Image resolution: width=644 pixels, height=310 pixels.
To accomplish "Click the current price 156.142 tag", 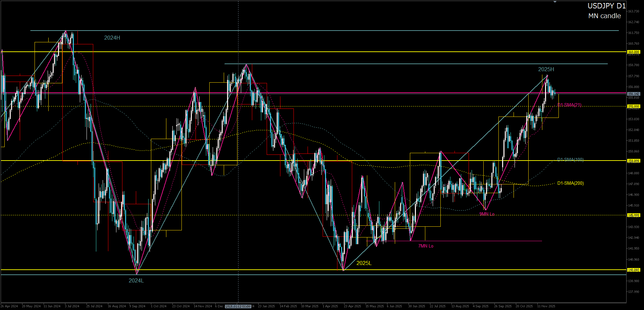I will tap(634, 94).
